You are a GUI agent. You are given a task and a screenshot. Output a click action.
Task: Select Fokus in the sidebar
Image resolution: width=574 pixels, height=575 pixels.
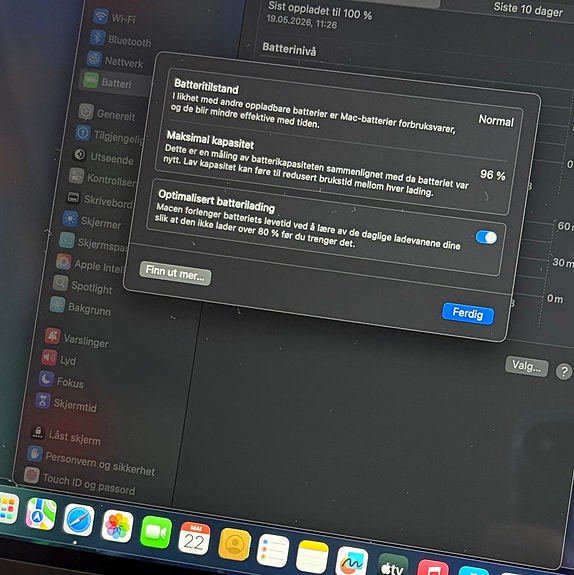(61, 381)
